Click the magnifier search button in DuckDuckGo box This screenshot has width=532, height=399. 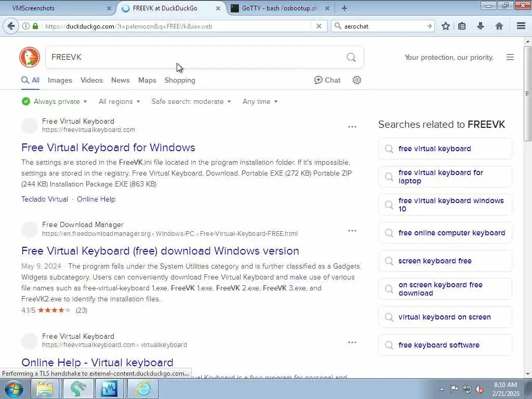(x=351, y=57)
